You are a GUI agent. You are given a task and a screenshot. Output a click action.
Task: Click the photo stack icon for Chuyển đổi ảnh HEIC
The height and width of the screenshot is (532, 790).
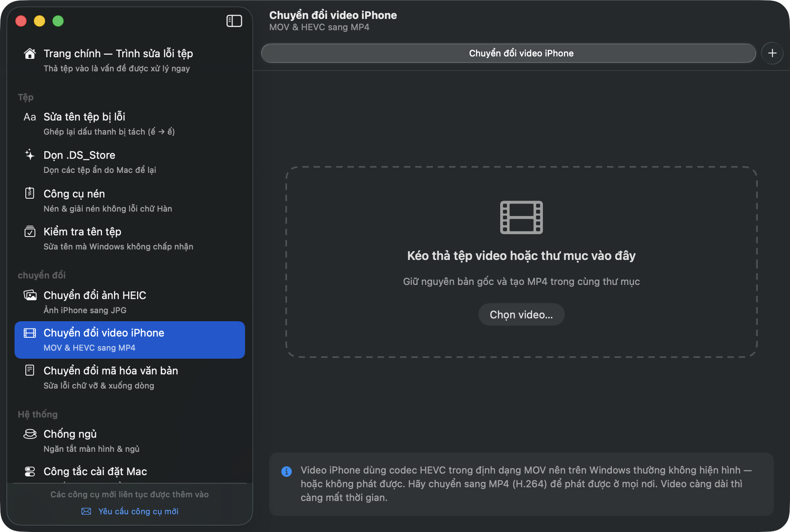tap(30, 295)
